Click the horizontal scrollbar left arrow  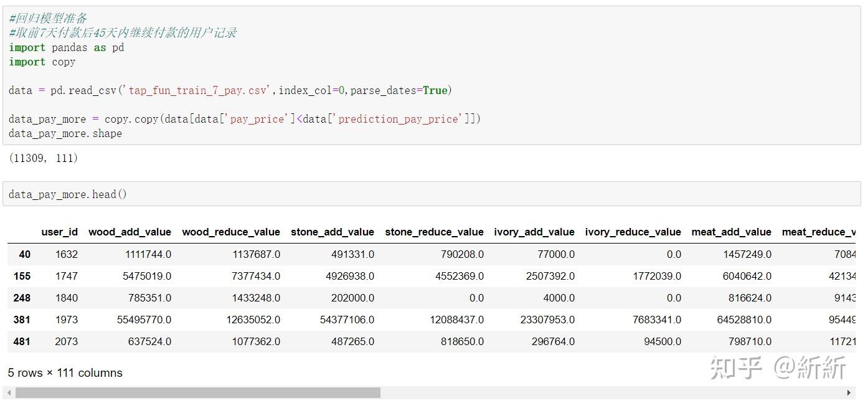coord(8,393)
